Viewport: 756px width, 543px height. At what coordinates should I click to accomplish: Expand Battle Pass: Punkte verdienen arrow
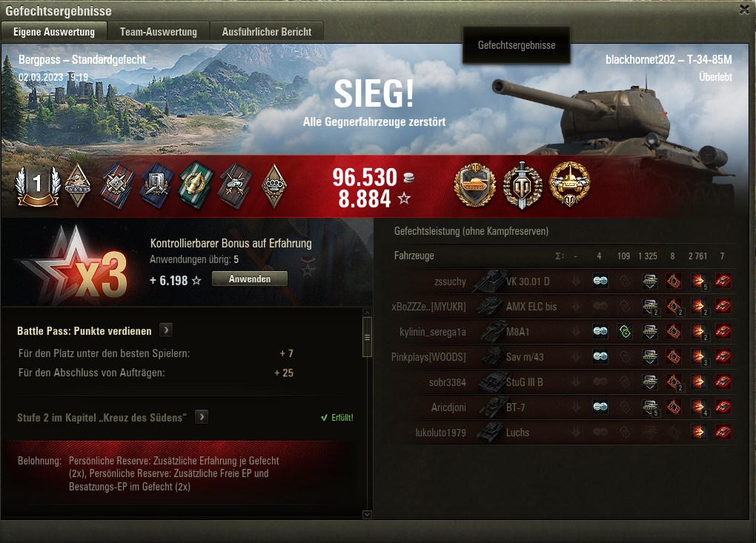(x=166, y=330)
